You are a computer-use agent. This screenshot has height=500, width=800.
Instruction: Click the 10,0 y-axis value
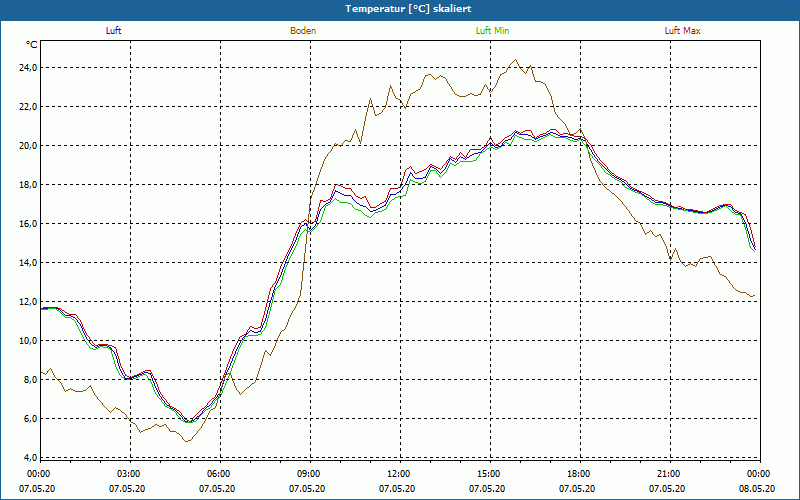point(29,341)
